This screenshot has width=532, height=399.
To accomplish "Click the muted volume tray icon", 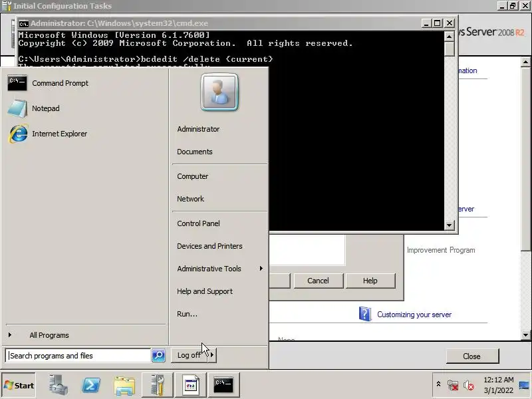I will [469, 385].
